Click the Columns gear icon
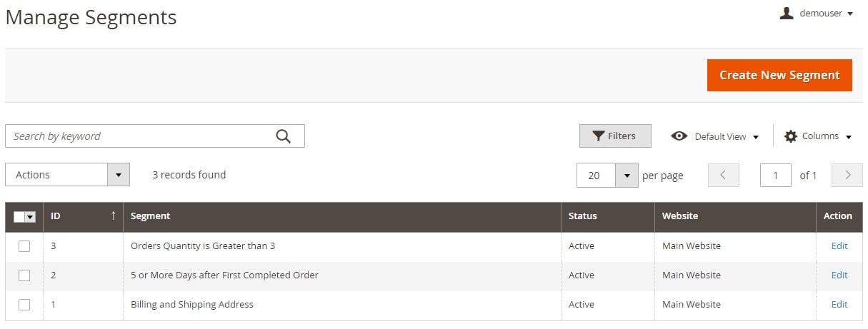868x329 pixels. 791,136
